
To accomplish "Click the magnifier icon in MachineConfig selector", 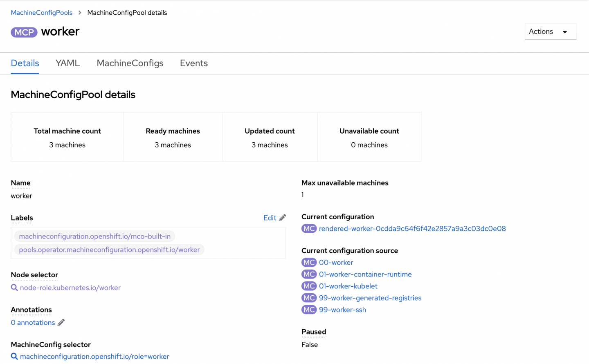I will click(x=14, y=357).
